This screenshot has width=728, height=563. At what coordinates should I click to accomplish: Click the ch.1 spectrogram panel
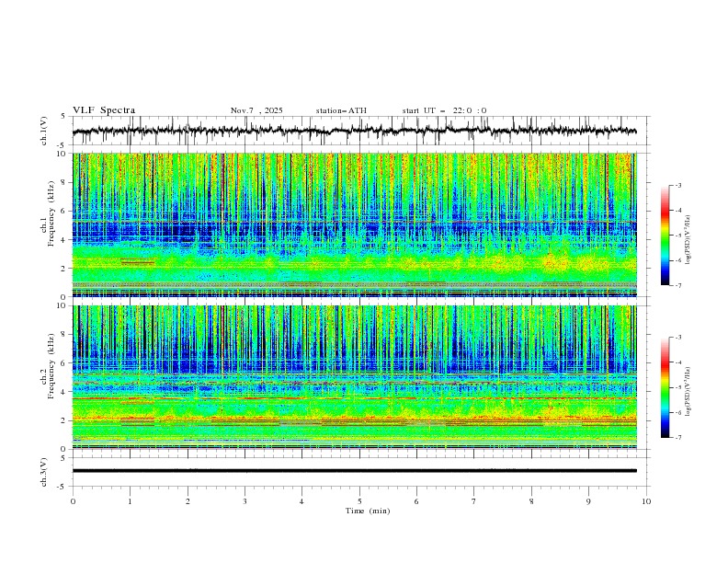click(x=354, y=224)
